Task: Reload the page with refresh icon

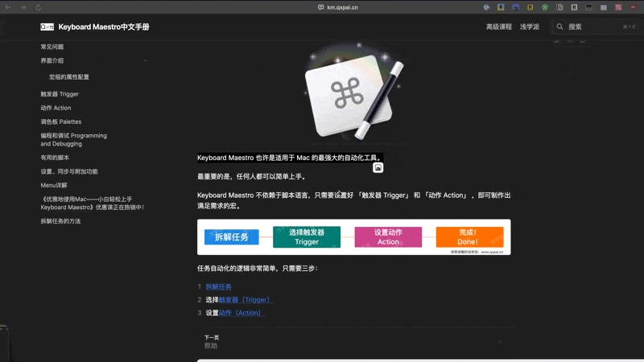Action: (x=38, y=7)
